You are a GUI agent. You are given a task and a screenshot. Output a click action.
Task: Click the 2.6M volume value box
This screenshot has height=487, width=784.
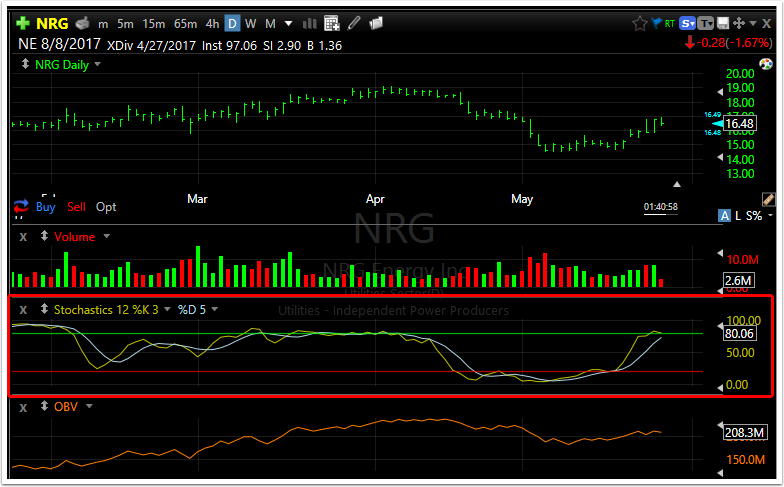[x=738, y=280]
